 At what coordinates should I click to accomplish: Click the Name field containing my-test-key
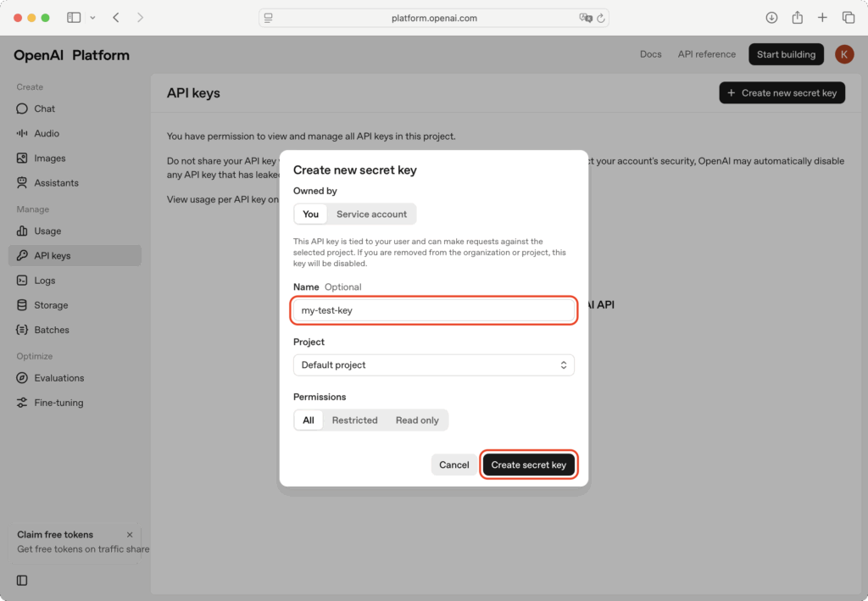click(433, 310)
